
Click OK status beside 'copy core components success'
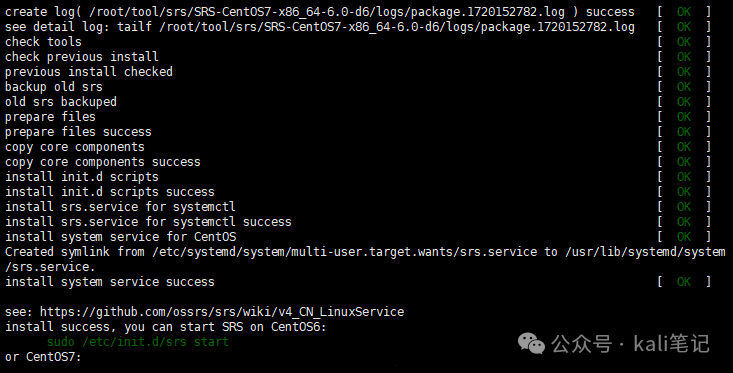click(683, 162)
